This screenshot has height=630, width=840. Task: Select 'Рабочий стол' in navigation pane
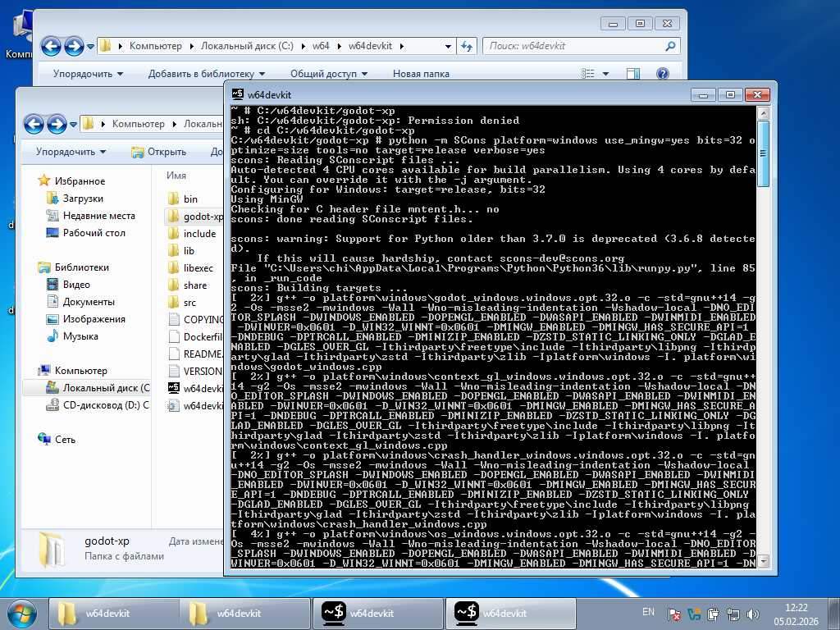click(x=94, y=232)
